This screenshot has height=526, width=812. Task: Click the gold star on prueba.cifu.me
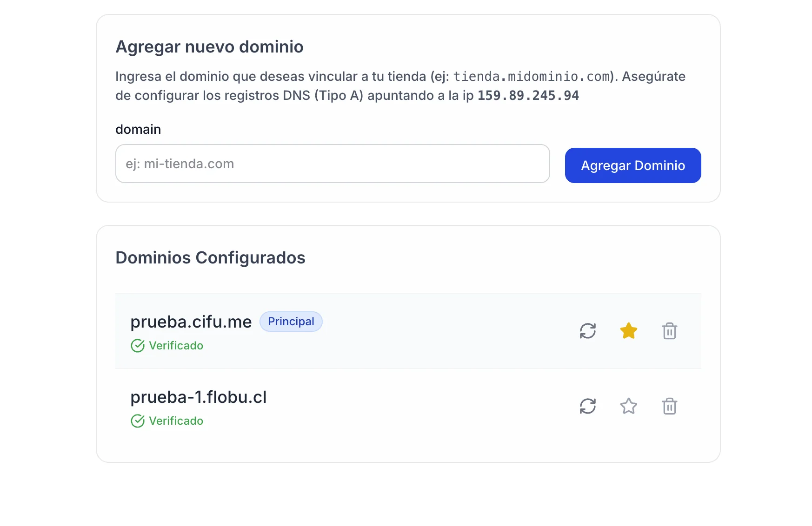[629, 331]
